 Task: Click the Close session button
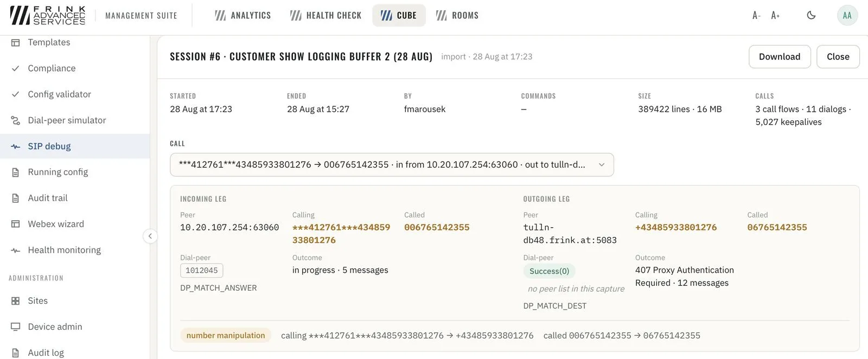pyautogui.click(x=838, y=57)
